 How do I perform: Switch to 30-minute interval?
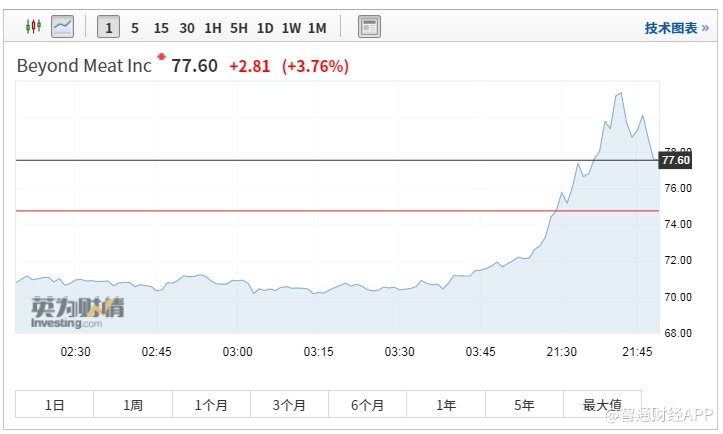pyautogui.click(x=187, y=28)
